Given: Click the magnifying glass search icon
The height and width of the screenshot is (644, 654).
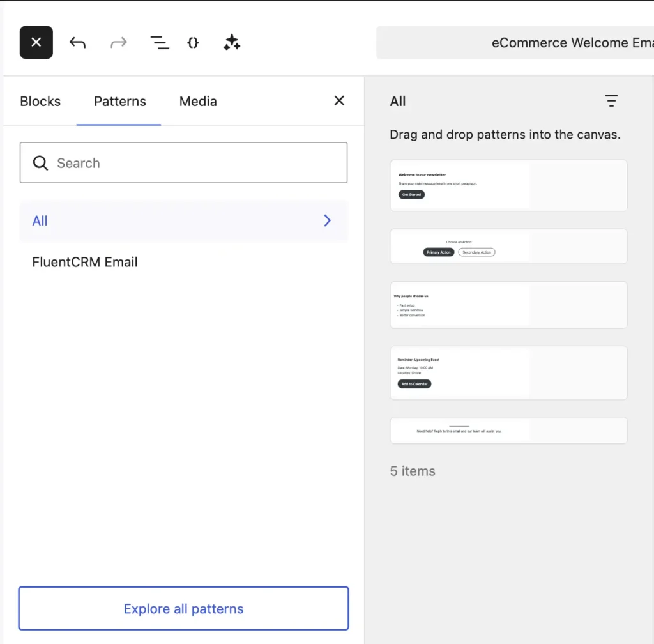Looking at the screenshot, I should 40,163.
